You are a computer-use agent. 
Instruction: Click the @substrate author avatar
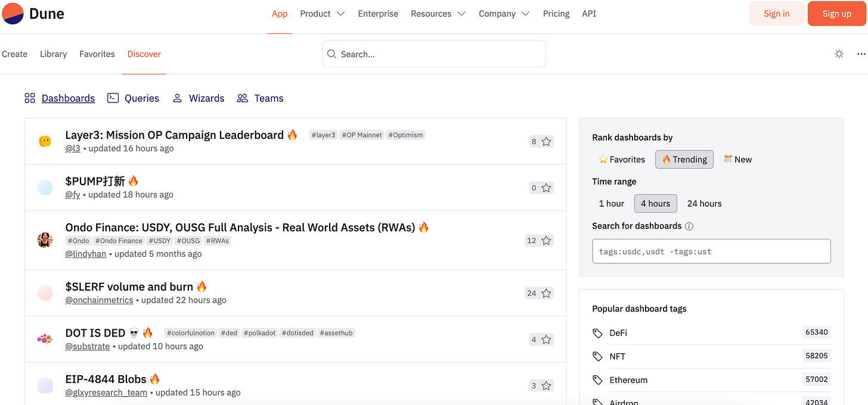pos(45,339)
